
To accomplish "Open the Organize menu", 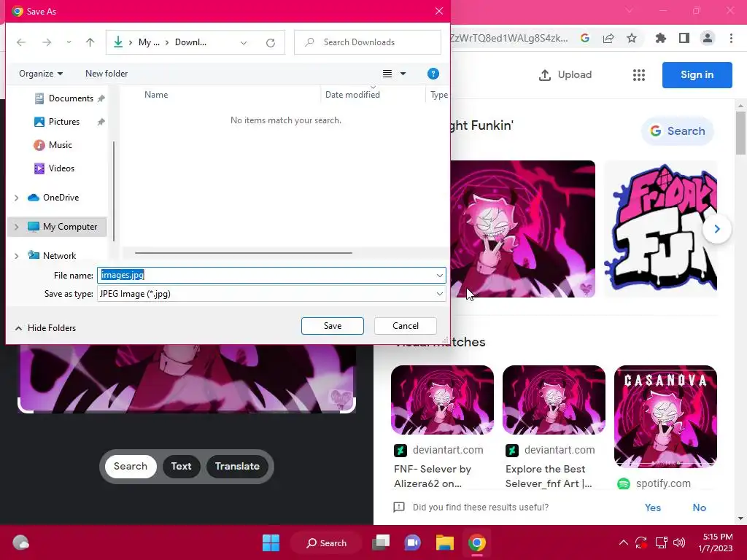I will tap(41, 74).
